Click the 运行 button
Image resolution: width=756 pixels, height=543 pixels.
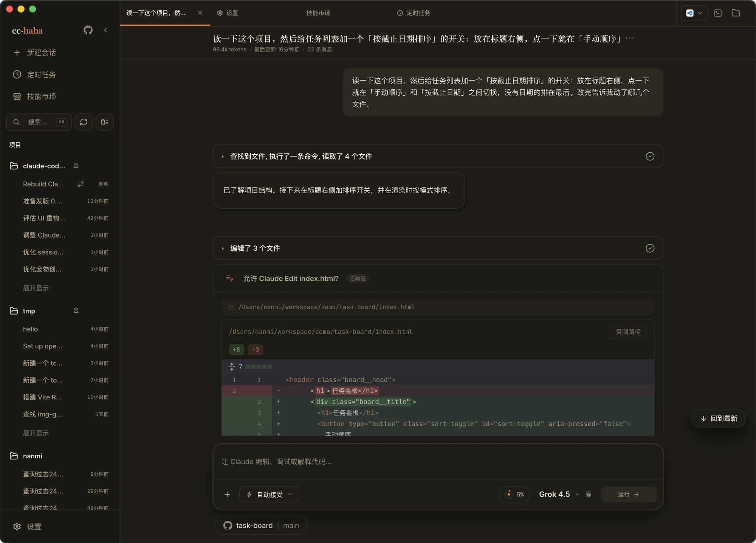pyautogui.click(x=629, y=494)
